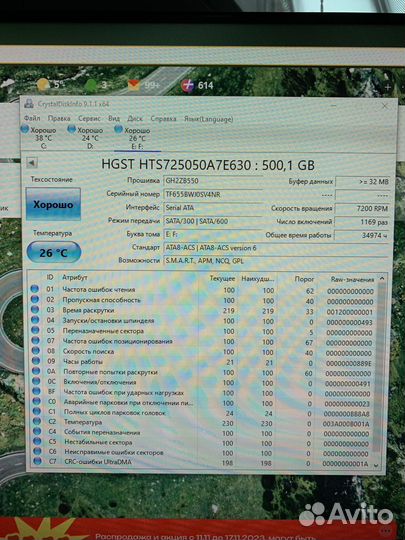
Task: Click the Буква тома field E: F:
Action: coord(212,234)
